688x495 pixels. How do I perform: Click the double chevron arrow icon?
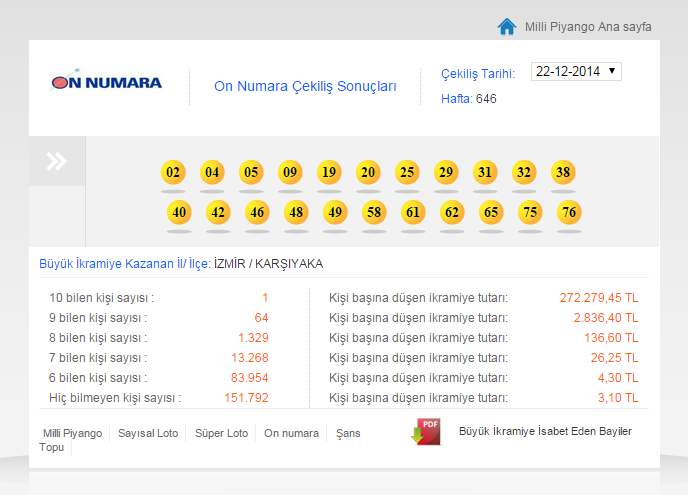(57, 161)
